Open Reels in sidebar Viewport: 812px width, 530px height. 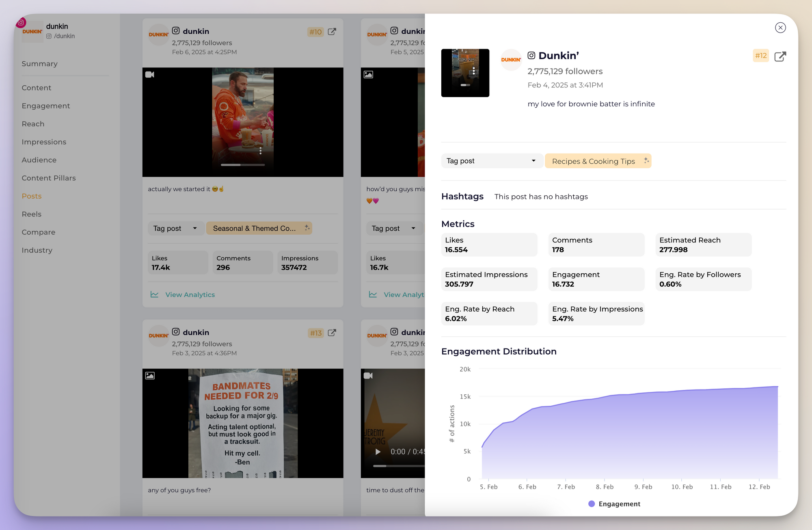pyautogui.click(x=32, y=214)
